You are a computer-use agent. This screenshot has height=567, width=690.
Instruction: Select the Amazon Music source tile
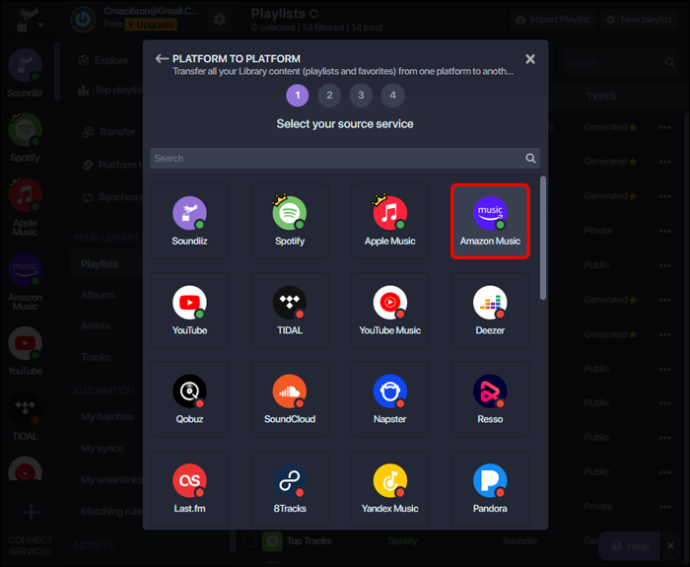click(x=490, y=221)
